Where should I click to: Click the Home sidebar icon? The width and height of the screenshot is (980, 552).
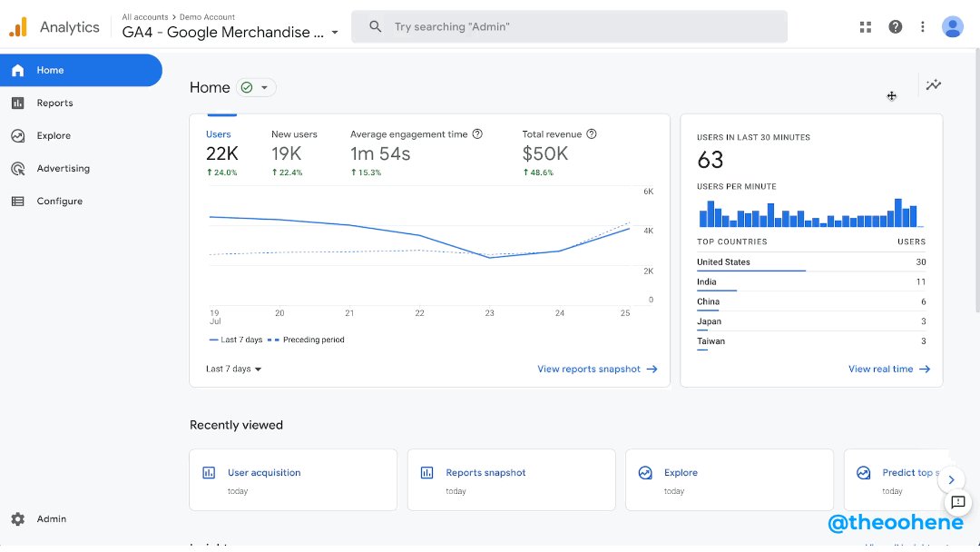pos(18,70)
